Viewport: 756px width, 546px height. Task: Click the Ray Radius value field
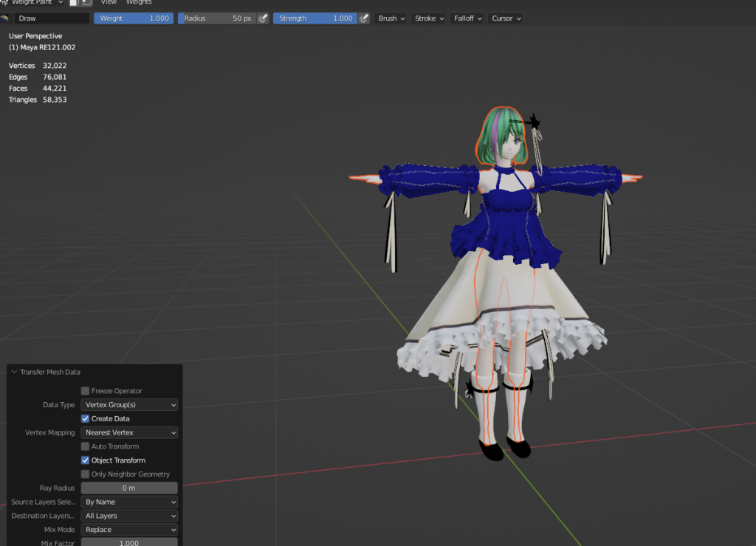click(129, 488)
